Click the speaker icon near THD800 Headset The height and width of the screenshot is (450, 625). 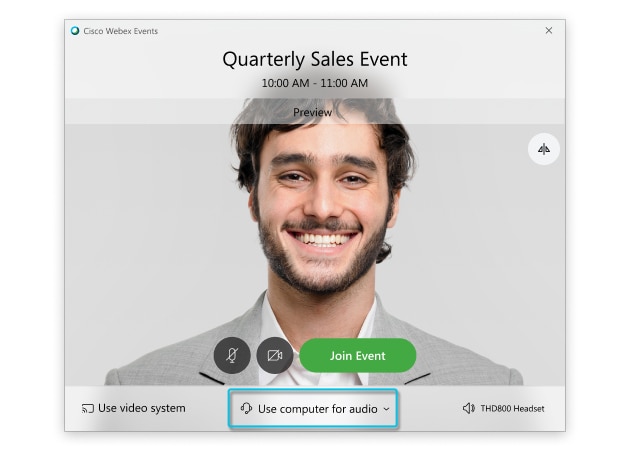468,409
